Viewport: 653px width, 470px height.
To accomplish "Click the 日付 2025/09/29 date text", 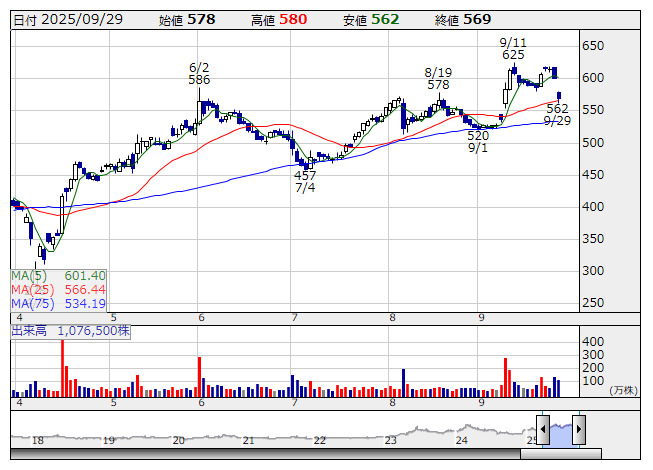I will [68, 20].
